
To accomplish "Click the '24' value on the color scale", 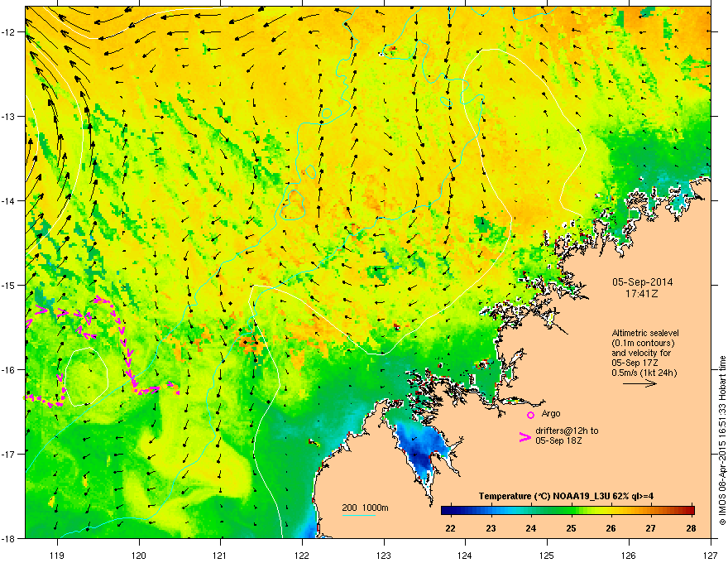I will tap(530, 528).
